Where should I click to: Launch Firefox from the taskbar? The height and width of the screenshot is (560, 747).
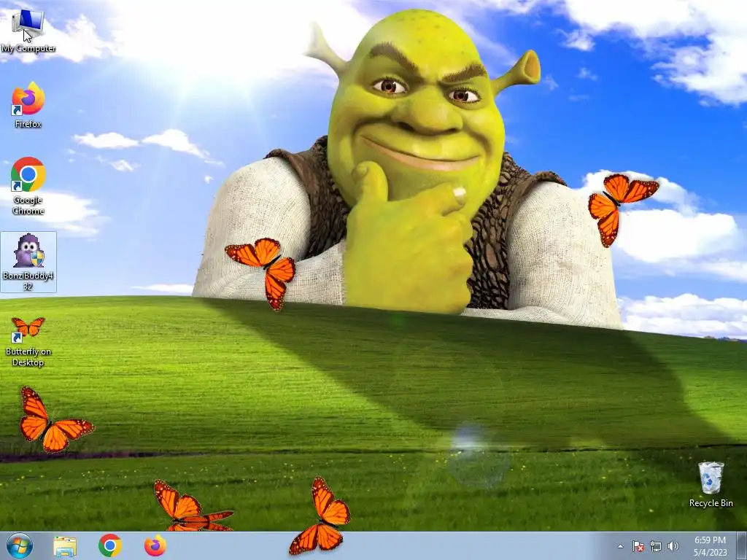coord(155,545)
